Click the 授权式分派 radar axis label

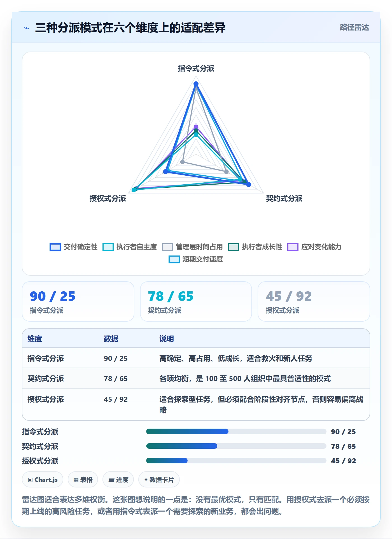pyautogui.click(x=108, y=198)
